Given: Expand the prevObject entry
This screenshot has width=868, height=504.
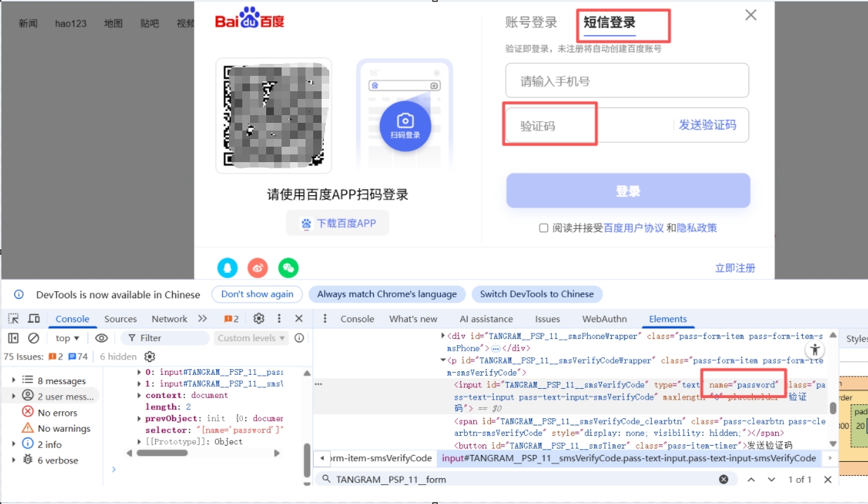Looking at the screenshot, I should 139,418.
